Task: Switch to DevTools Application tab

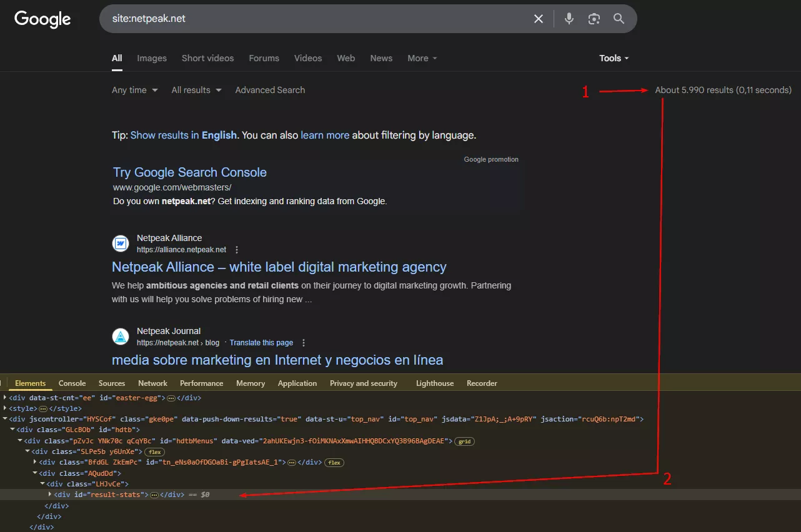Action: (297, 383)
